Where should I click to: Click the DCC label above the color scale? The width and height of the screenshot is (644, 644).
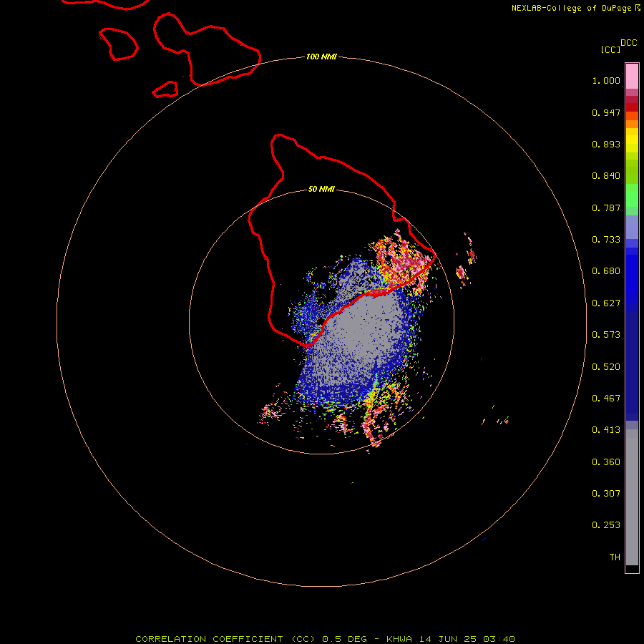(x=629, y=43)
